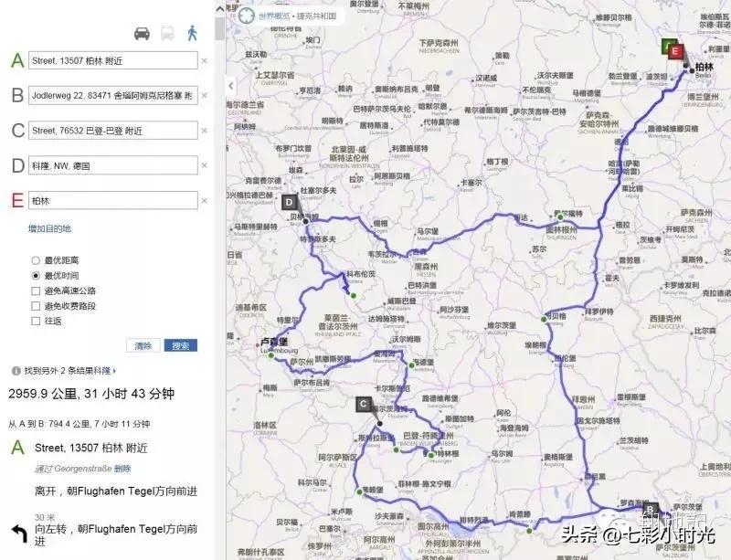
Task: Click the 卢森堡 map label
Action: click(x=274, y=342)
